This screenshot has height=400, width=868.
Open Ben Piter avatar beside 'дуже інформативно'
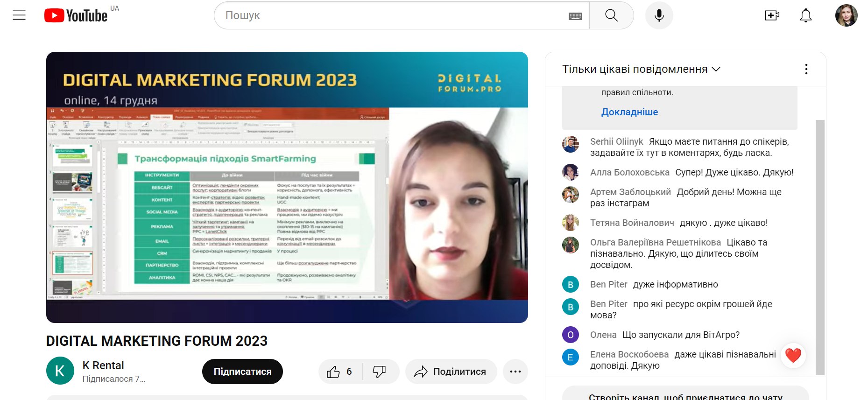[570, 284]
